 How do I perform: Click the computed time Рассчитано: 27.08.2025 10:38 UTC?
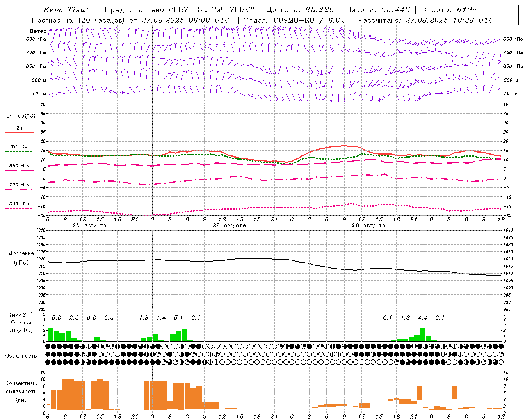point(426,20)
